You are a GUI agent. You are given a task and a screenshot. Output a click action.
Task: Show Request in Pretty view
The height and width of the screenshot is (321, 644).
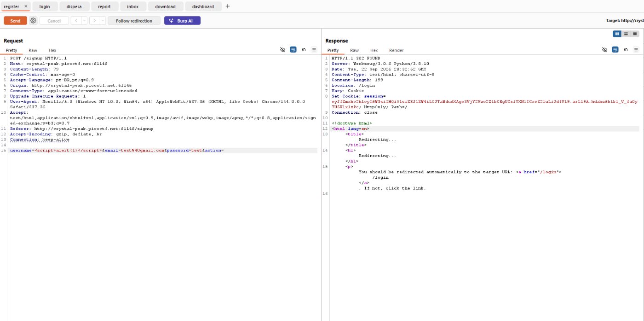click(x=11, y=50)
